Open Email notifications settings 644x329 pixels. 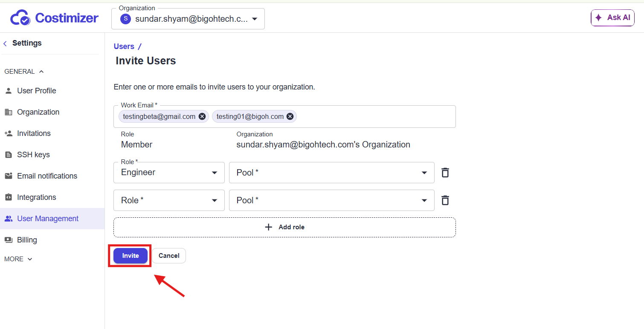tap(52, 176)
